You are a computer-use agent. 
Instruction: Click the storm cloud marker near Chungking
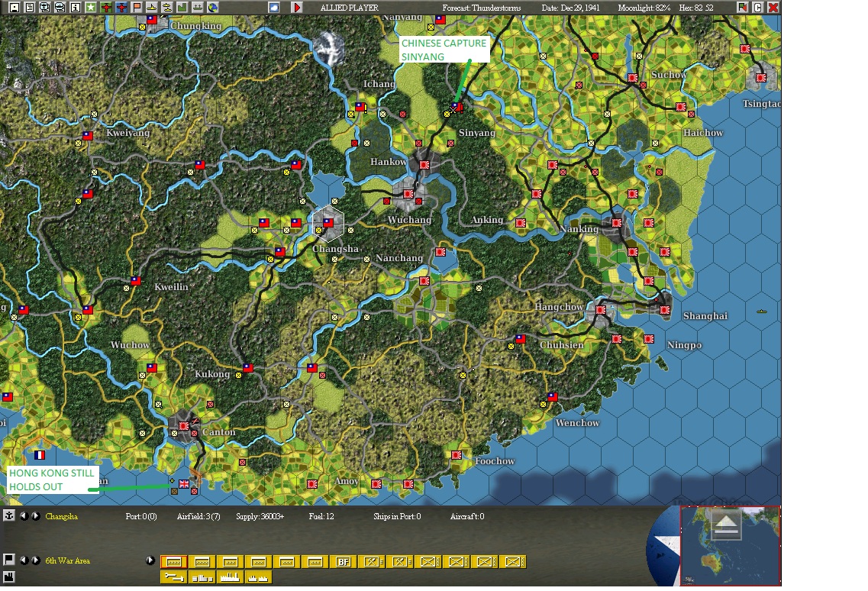pos(329,47)
